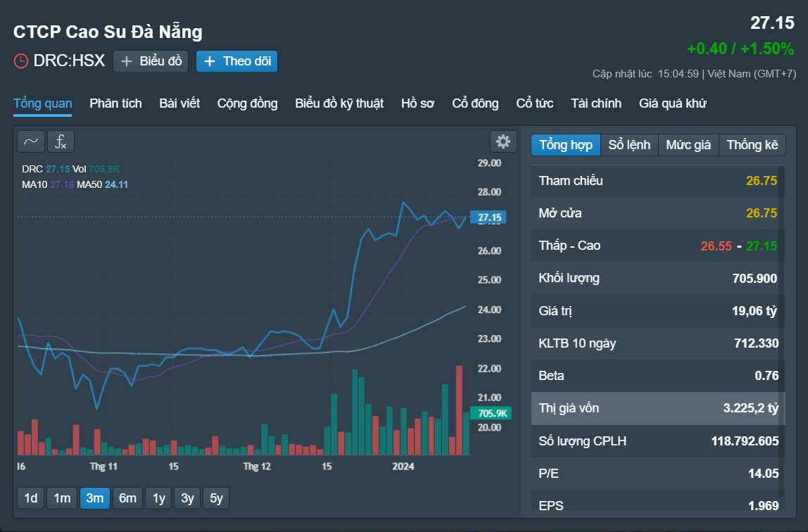Switch to Sổ lệnh panel tab
The width and height of the screenshot is (808, 532).
629,145
